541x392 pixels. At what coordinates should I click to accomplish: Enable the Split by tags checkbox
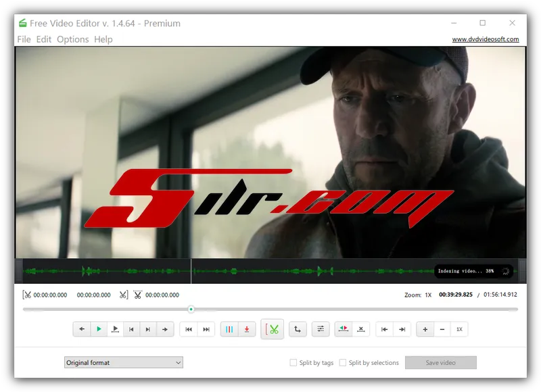click(293, 363)
